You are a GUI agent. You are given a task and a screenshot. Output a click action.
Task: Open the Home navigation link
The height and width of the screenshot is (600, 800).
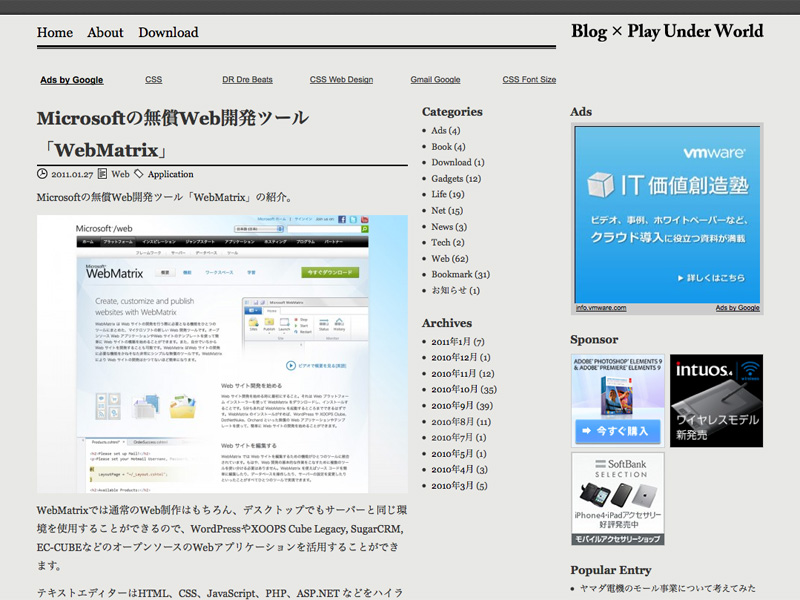55,32
